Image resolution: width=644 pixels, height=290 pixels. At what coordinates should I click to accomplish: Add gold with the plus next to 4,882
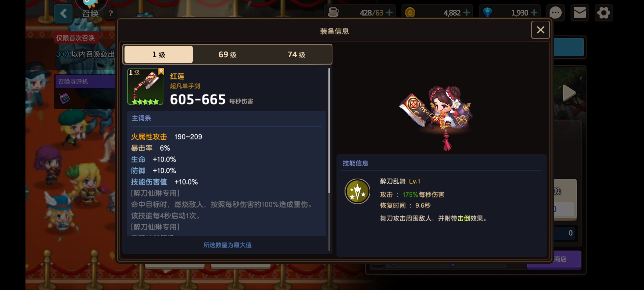point(467,13)
